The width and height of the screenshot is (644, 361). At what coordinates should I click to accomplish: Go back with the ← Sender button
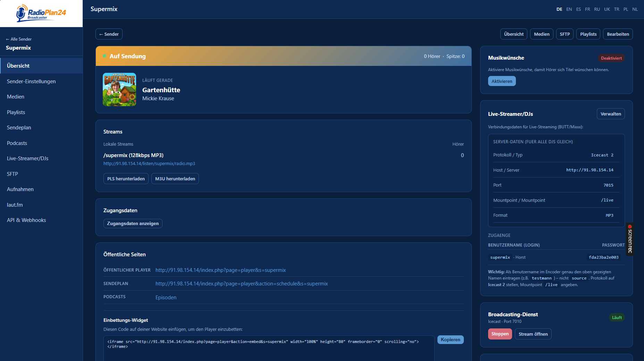tap(109, 34)
